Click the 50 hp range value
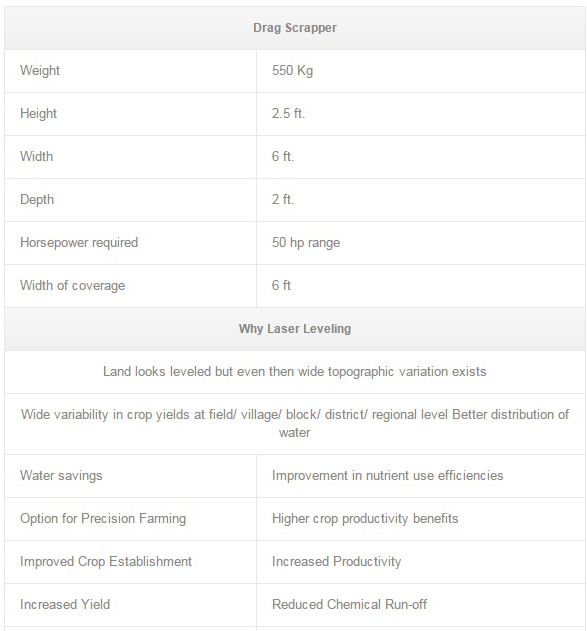 pos(306,243)
